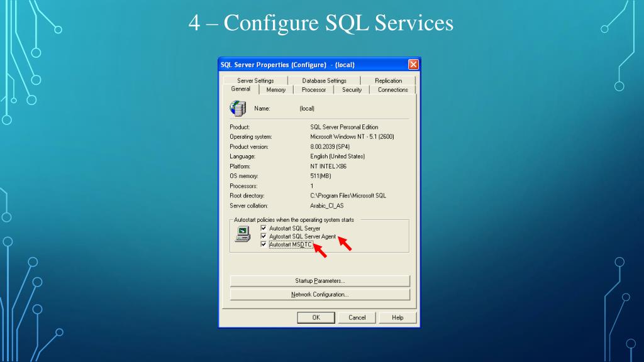Open Help for the dialog
Viewport: 644px width, 362px height.
[397, 317]
